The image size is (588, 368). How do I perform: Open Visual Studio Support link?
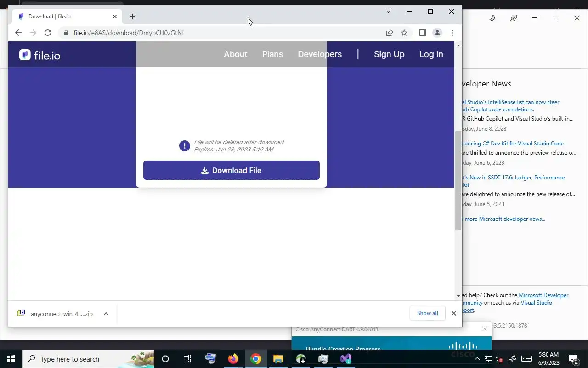coord(537,303)
